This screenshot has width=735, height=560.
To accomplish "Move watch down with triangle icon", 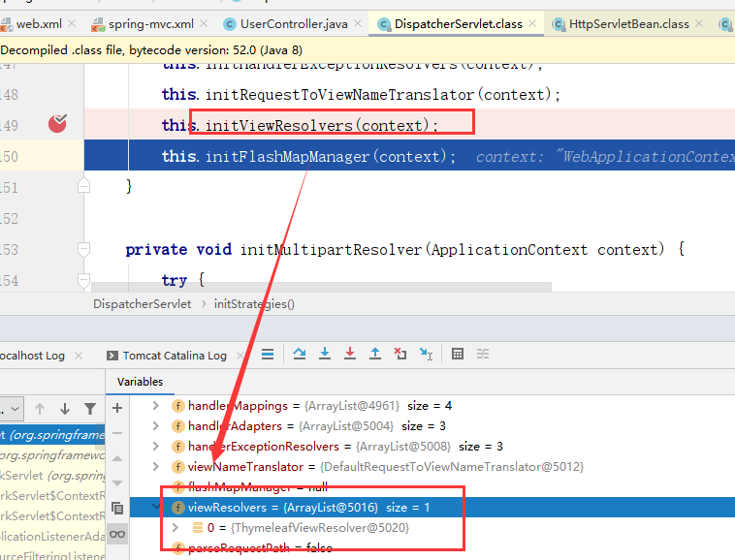I will [x=117, y=483].
